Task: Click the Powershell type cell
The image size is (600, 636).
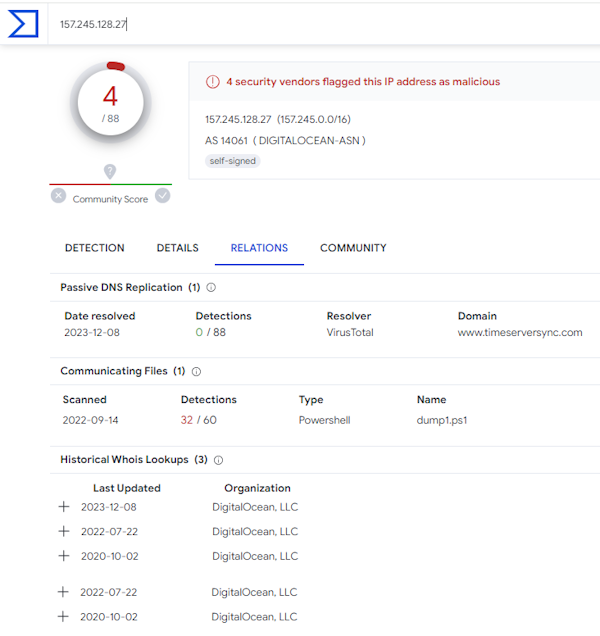Action: point(325,420)
